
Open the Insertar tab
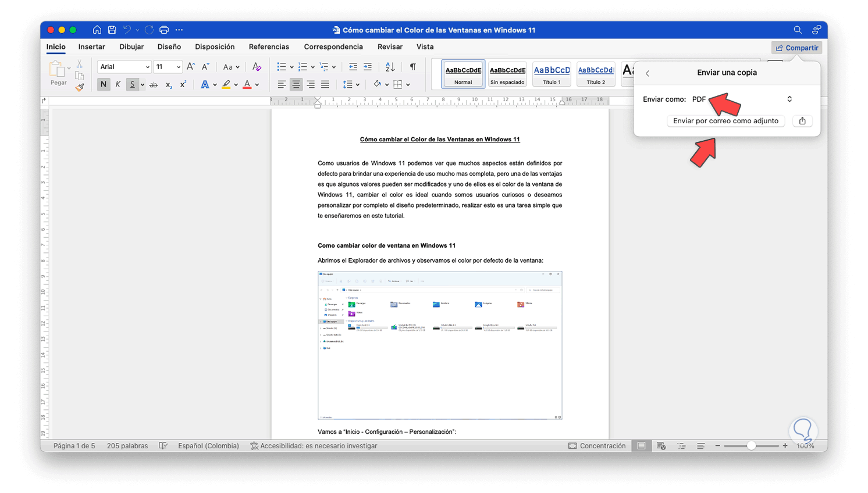pos(92,47)
